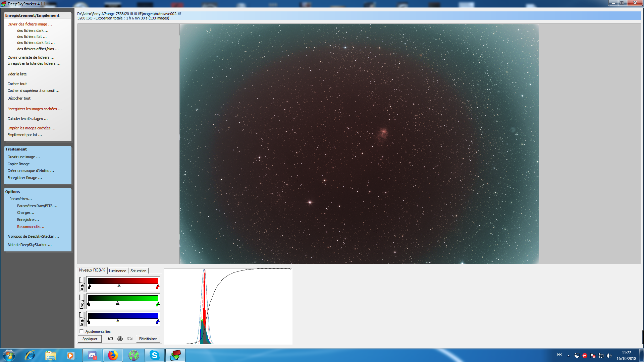Viewport: 644px width, 362px height.
Task: Click the undo arrow icon
Action: [110, 339]
